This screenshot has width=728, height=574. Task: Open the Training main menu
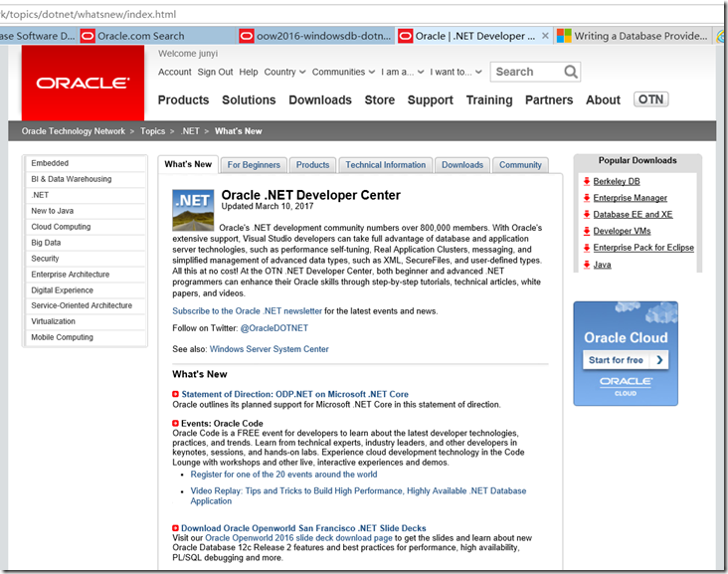[x=489, y=99]
